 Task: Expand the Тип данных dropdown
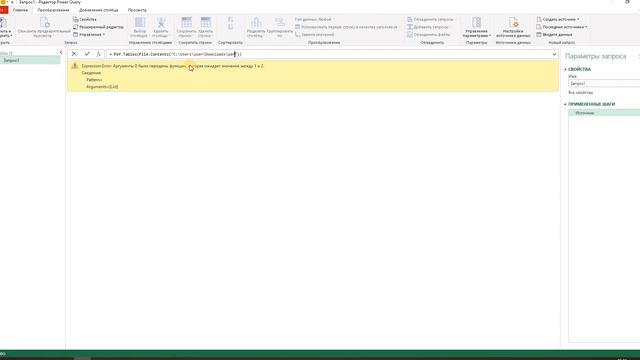[x=314, y=19]
